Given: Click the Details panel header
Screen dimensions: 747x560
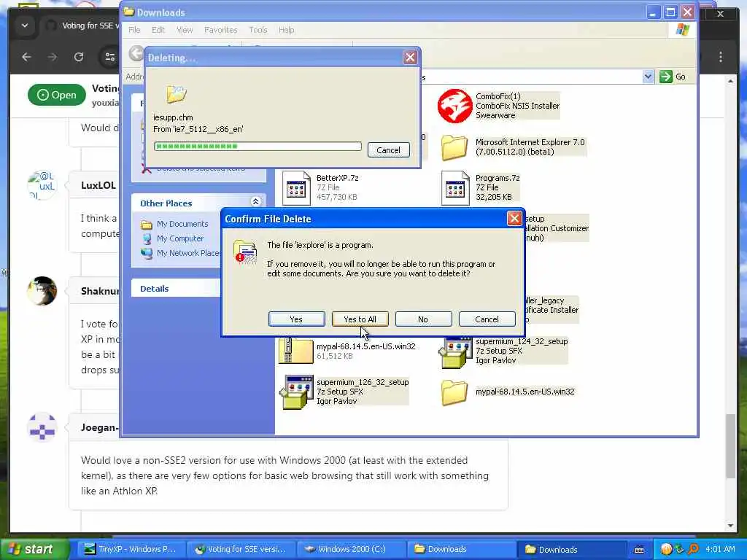Looking at the screenshot, I should [x=175, y=289].
